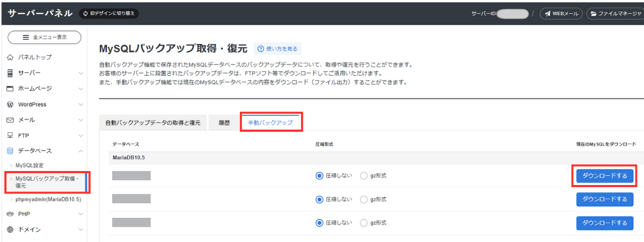Screen dimensions: 644x242
Task: Click the WordPress logo icon
Action: click(x=10, y=104)
